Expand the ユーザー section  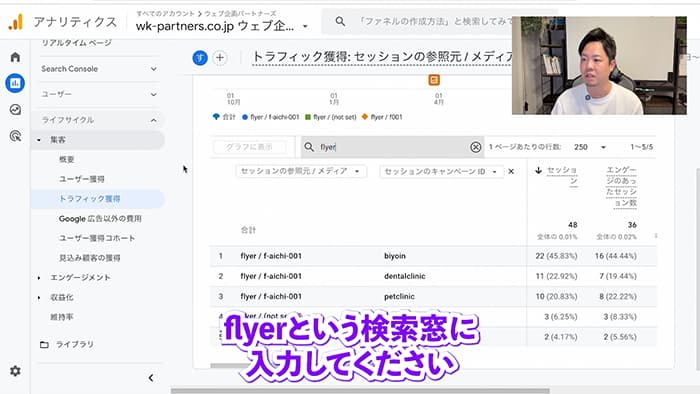154,95
